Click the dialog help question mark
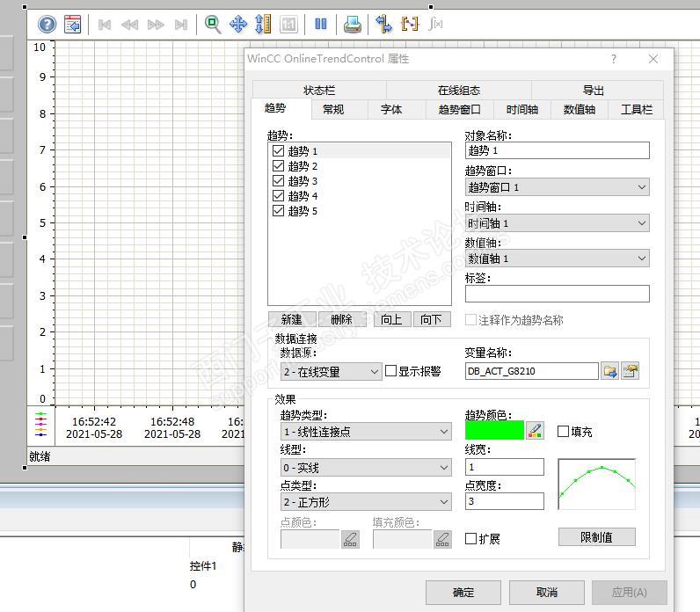 pyautogui.click(x=614, y=59)
